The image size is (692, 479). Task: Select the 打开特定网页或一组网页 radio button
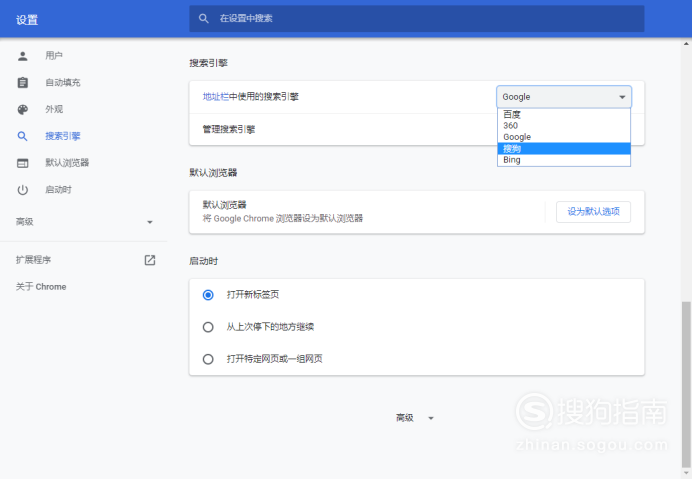(208, 359)
